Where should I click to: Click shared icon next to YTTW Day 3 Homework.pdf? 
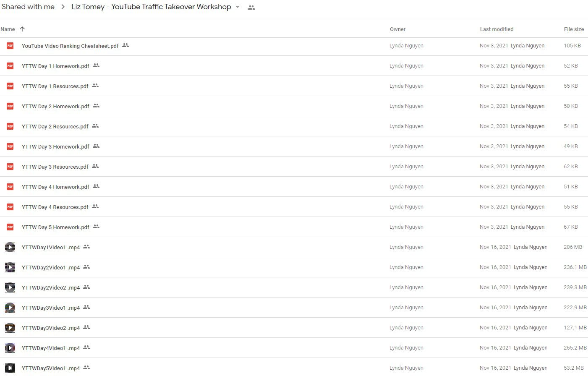point(96,146)
